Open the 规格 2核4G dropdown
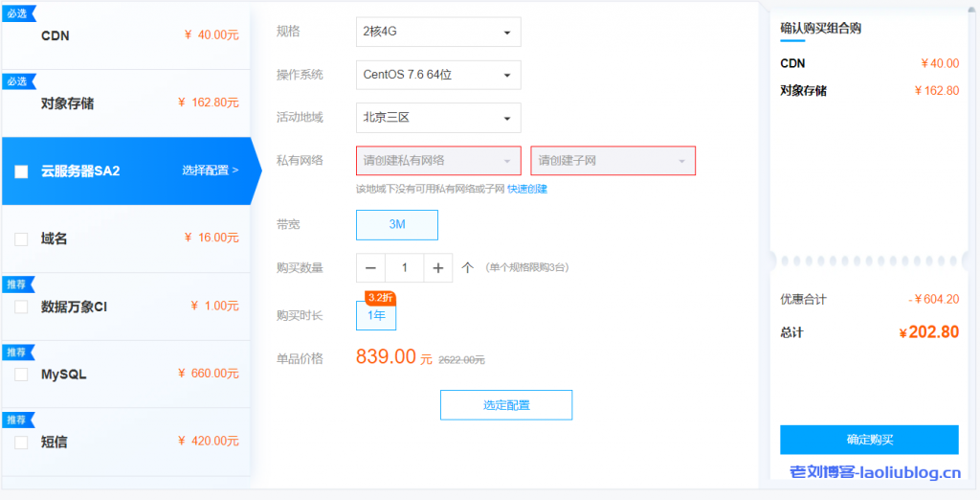 (x=438, y=32)
